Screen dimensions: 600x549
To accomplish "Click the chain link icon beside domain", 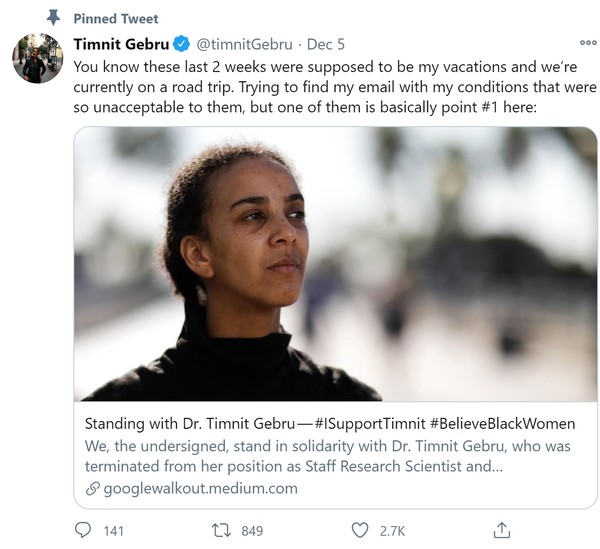I will click(x=93, y=488).
